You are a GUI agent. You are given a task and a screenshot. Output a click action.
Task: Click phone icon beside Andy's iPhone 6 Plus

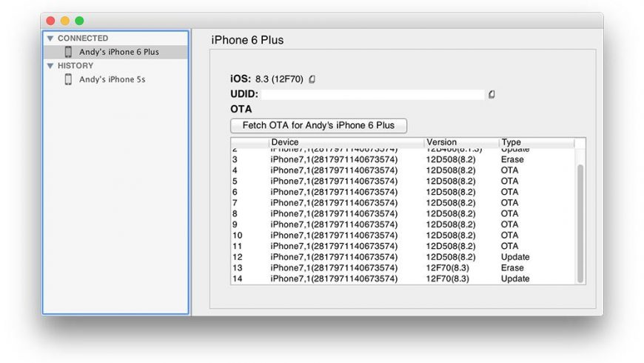click(68, 52)
